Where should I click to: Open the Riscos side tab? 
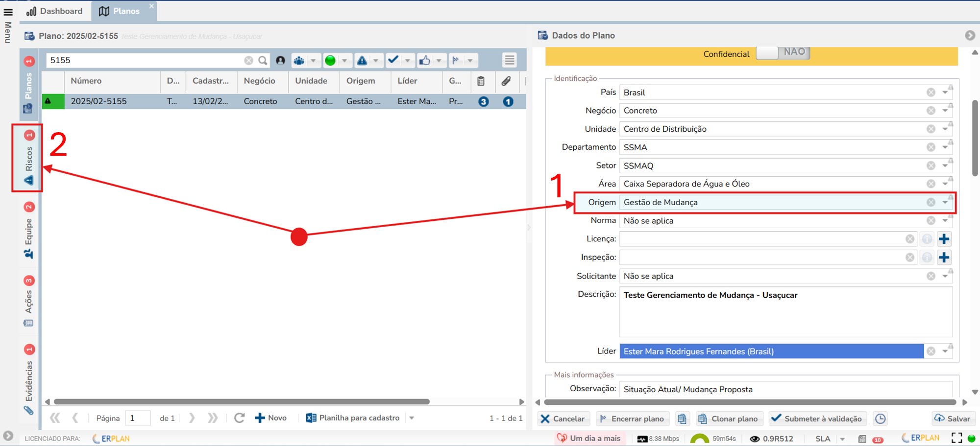(x=28, y=158)
